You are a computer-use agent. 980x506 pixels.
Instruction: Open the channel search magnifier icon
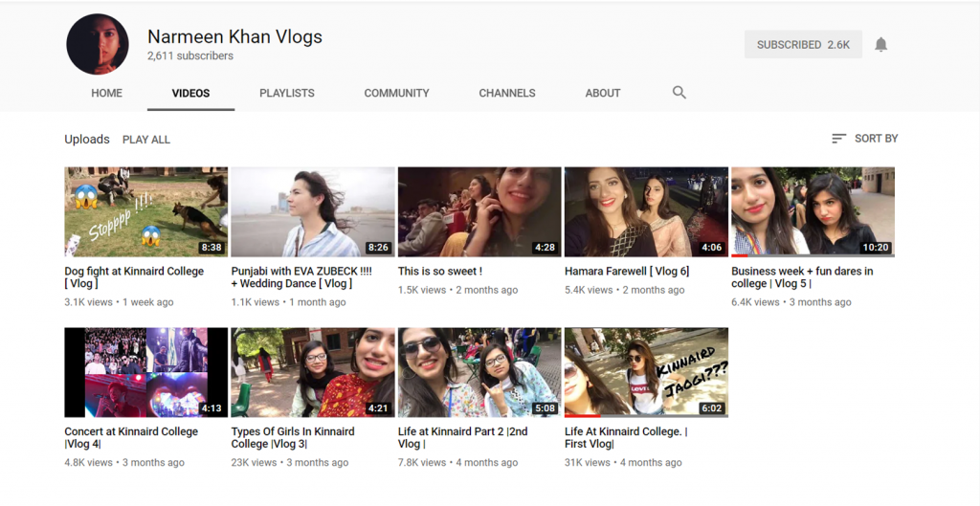click(x=679, y=93)
